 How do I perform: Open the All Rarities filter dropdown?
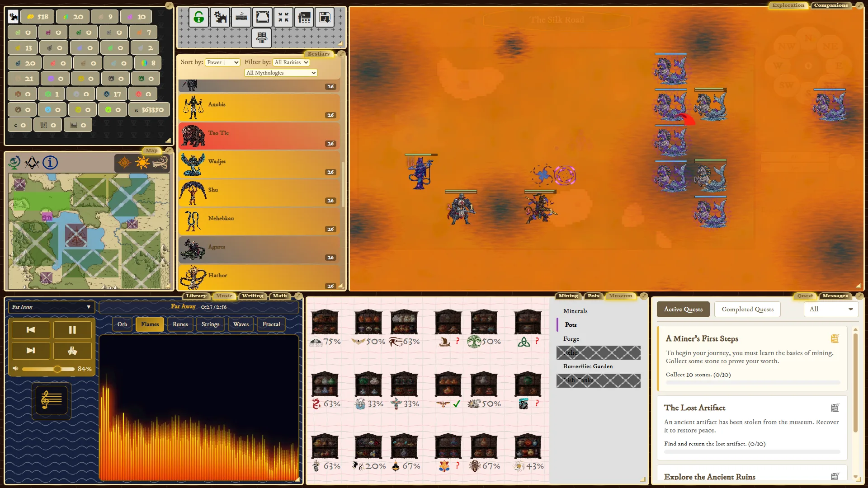pos(291,62)
